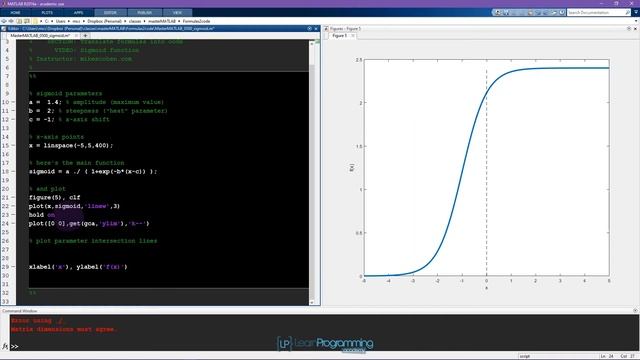Go forward in the current folder toolbar
This screenshot has height=360, width=640.
click(x=11, y=21)
